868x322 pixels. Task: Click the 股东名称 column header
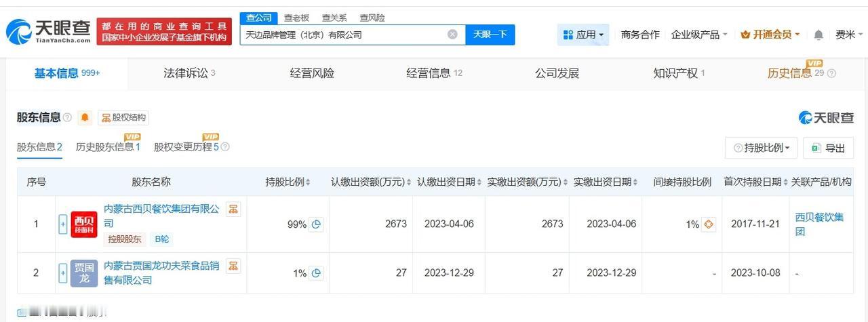click(151, 182)
